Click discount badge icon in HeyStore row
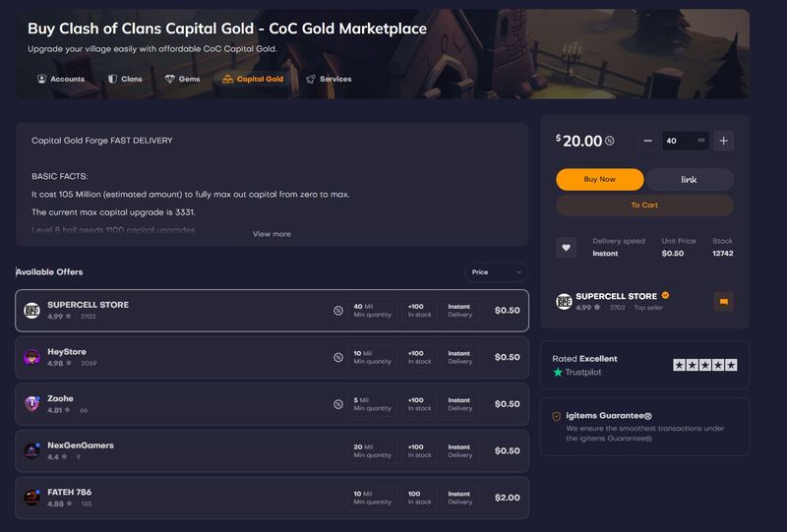Screen dimensions: 787x532 338,357
